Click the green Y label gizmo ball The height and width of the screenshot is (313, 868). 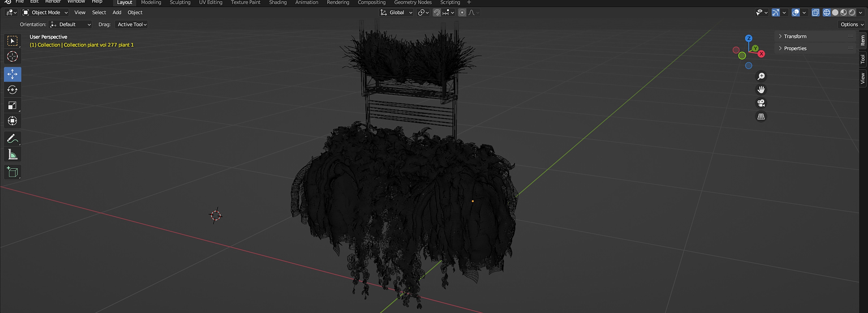(x=755, y=49)
